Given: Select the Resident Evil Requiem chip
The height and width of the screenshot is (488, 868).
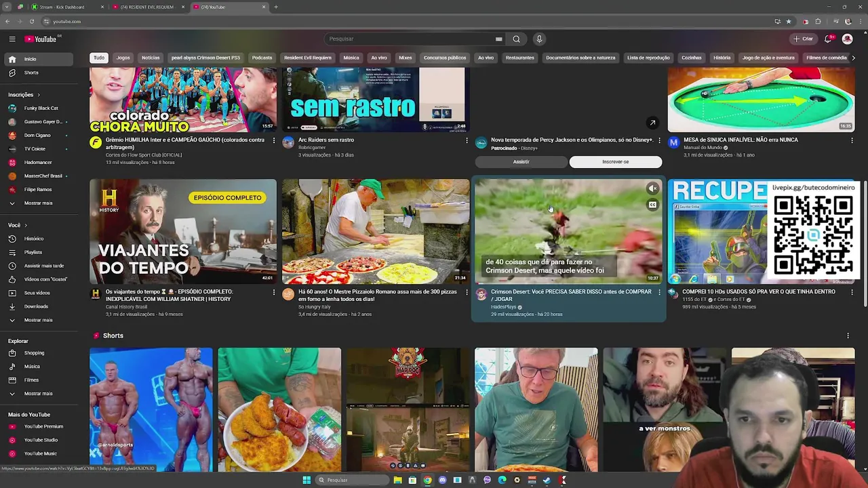Looking at the screenshot, I should tap(307, 58).
